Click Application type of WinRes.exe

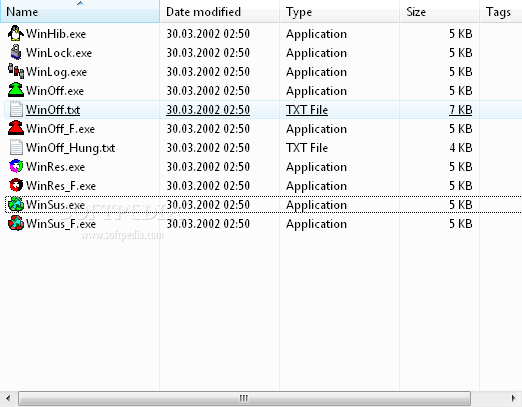[x=316, y=167]
